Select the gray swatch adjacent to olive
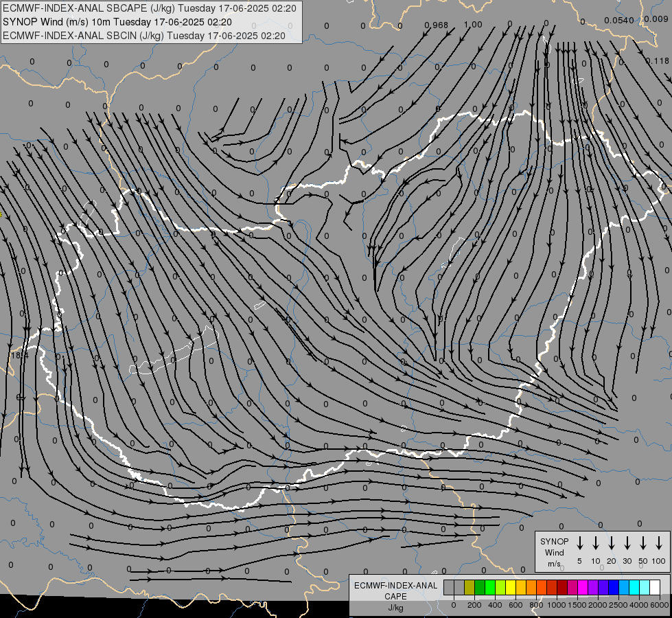Image resolution: width=672 pixels, height=618 pixels. tap(459, 588)
